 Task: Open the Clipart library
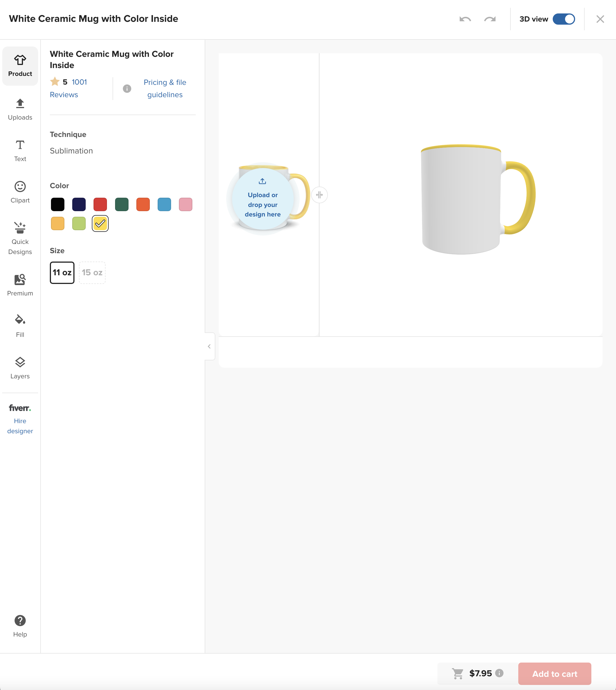pyautogui.click(x=20, y=192)
